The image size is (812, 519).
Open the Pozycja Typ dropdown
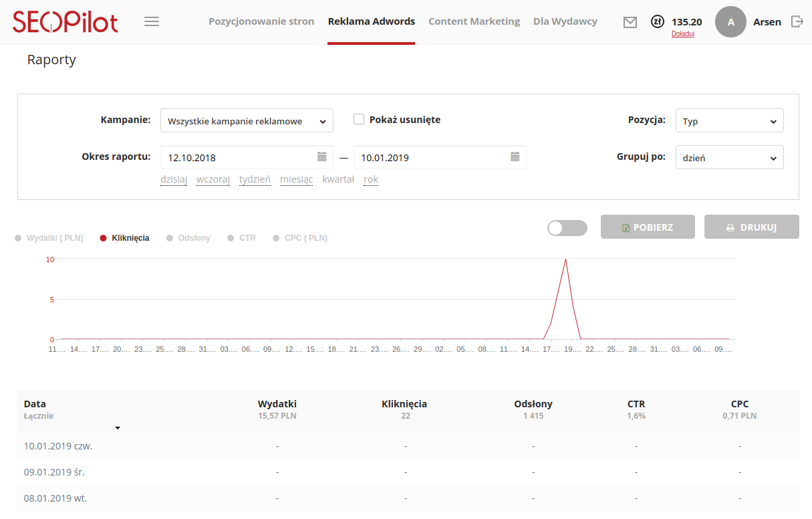(x=729, y=122)
